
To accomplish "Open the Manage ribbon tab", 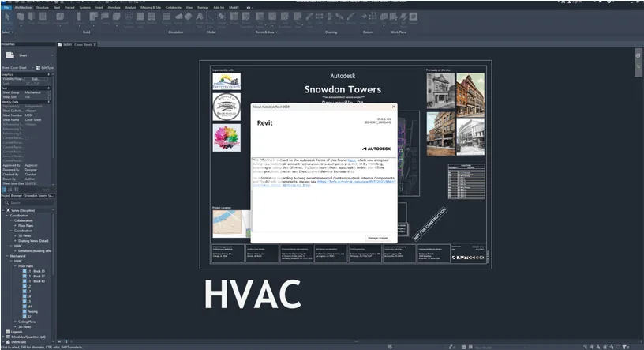I will point(203,7).
